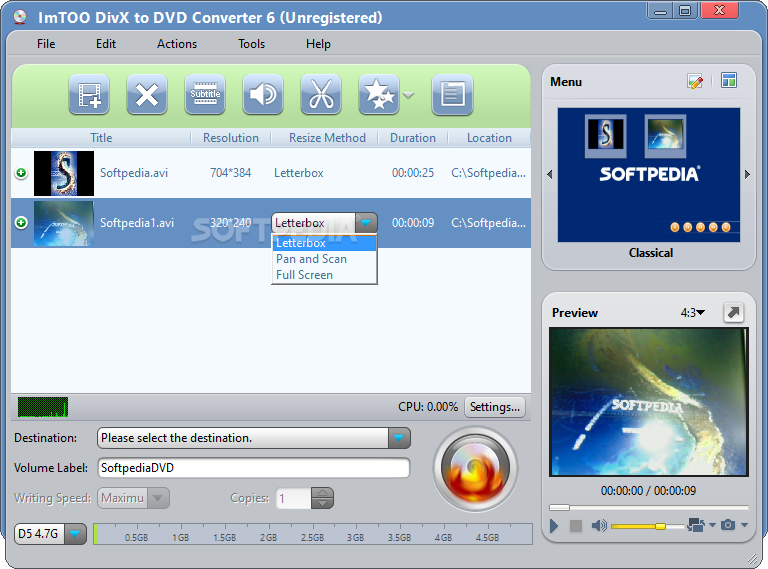
Task: Click the Remove (X) toolbar icon
Action: tap(147, 94)
